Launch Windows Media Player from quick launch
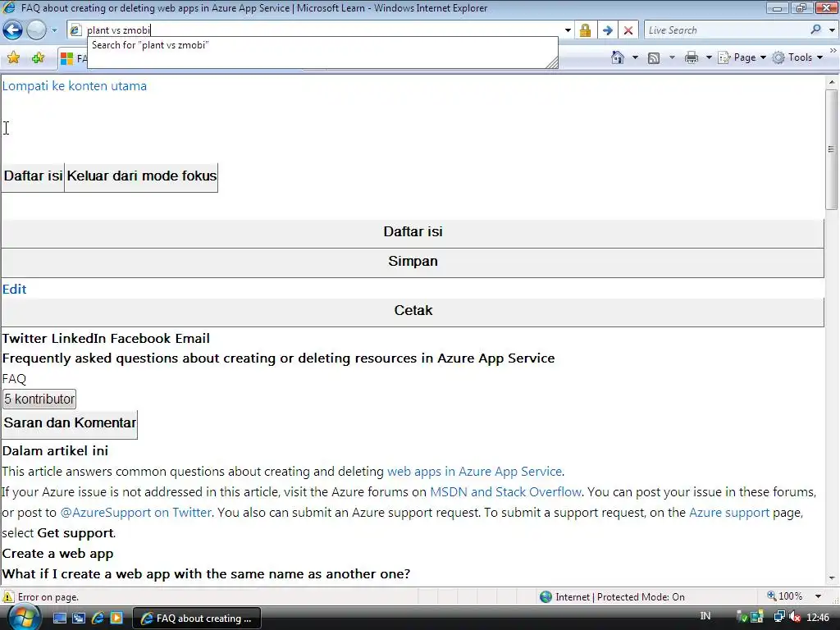This screenshot has width=840, height=630. [x=116, y=619]
